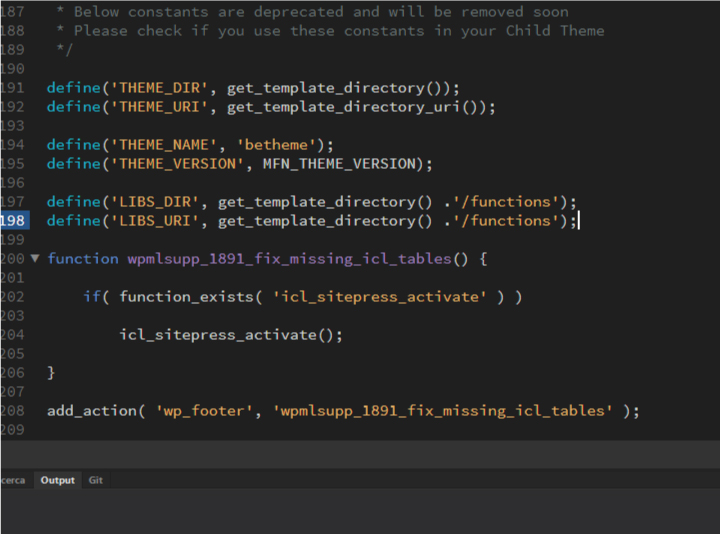Screen dimensions: 720x534
Task: Click closing brace on line 206
Action: click(x=51, y=372)
